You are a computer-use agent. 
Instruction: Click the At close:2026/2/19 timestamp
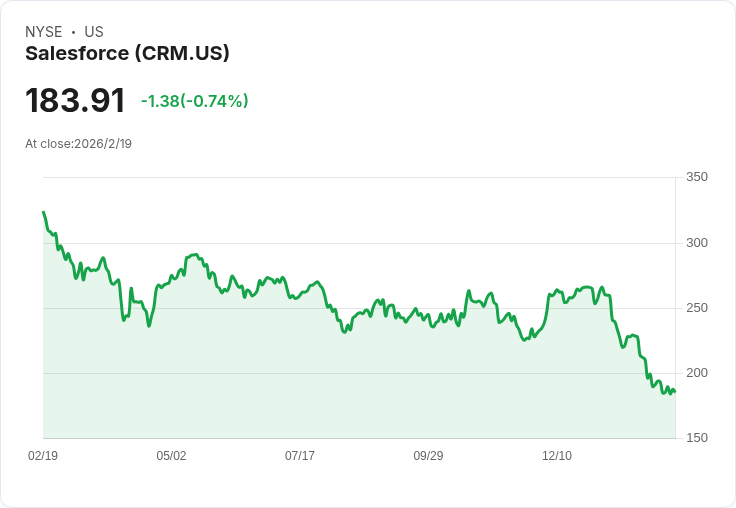pyautogui.click(x=78, y=144)
